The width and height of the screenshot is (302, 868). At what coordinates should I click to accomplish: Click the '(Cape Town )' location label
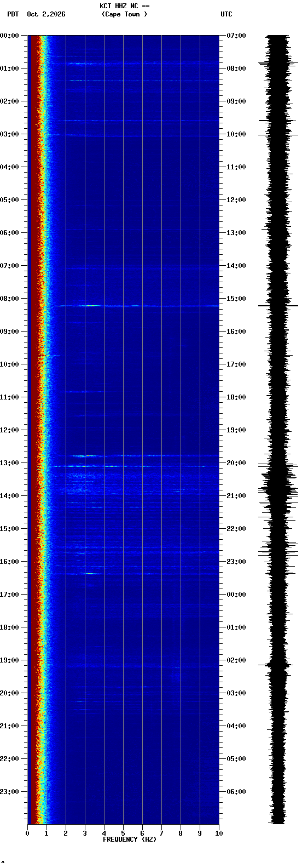click(124, 14)
